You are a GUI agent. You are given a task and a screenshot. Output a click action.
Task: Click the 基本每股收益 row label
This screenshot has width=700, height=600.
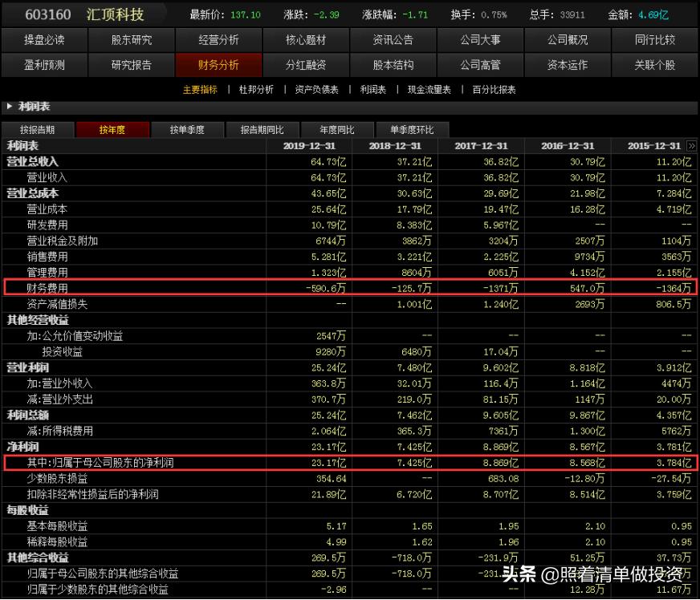pos(57,526)
